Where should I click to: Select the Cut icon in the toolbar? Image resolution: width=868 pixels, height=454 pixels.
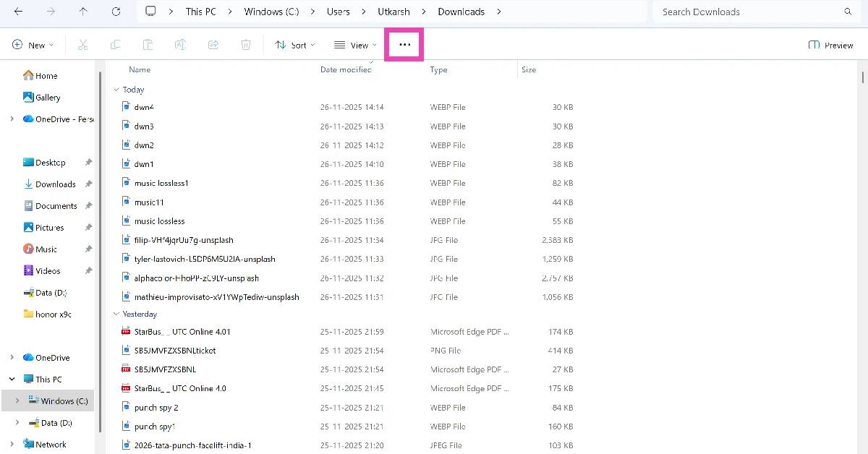coord(83,44)
